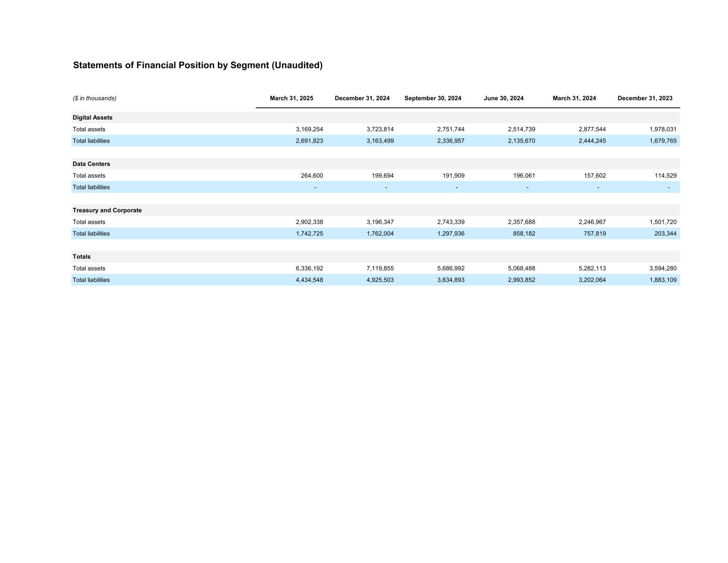728x563 pixels.
Task: Select Data Centers total assets 264,600
Action: (312, 176)
